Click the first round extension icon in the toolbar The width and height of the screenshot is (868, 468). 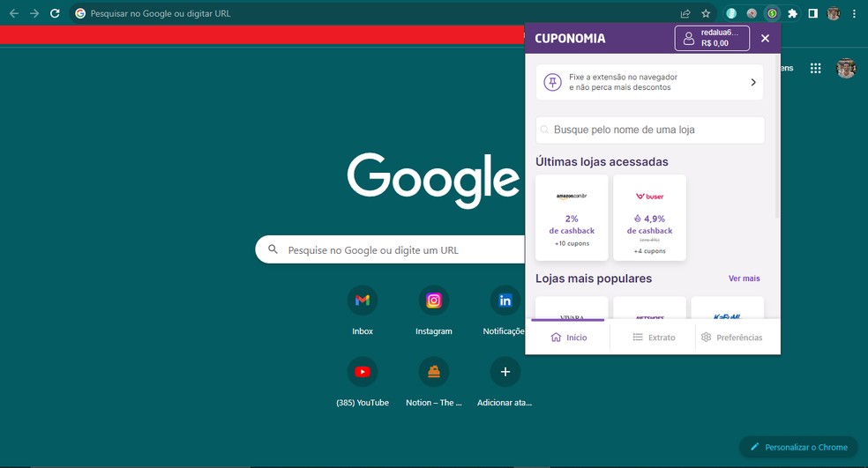731,13
